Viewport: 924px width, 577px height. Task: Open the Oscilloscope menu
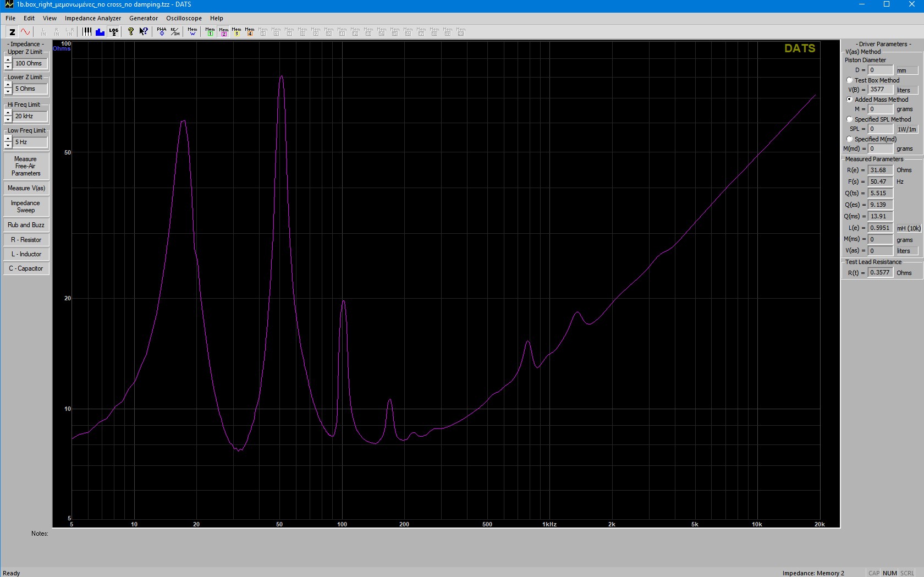pyautogui.click(x=184, y=18)
